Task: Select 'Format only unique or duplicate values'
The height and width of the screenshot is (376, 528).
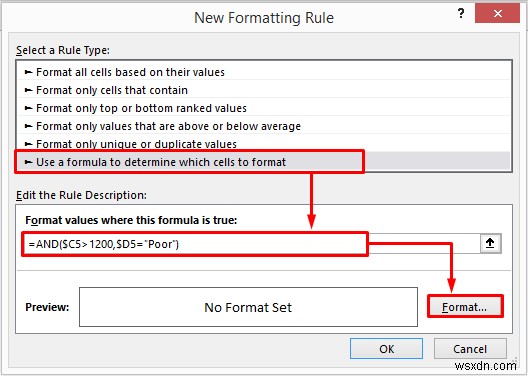Action: [264, 144]
